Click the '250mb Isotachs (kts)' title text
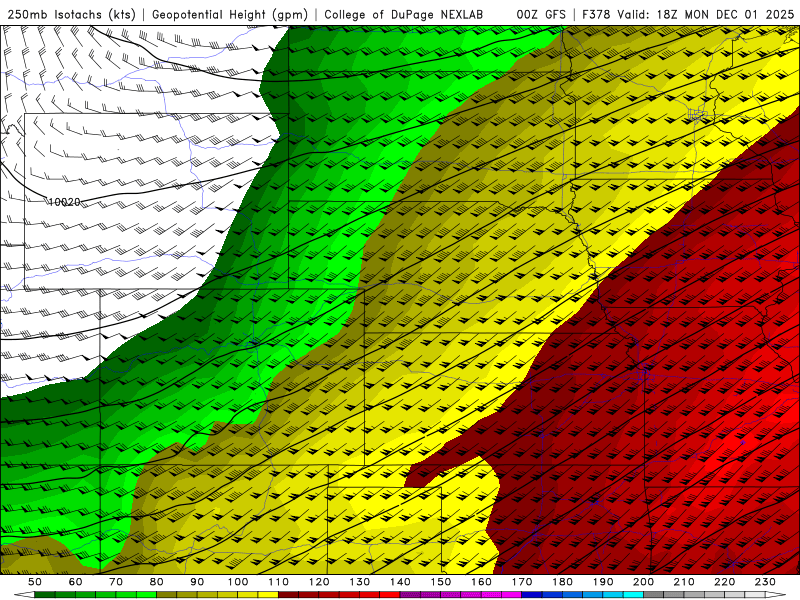The image size is (800, 600). click(71, 15)
